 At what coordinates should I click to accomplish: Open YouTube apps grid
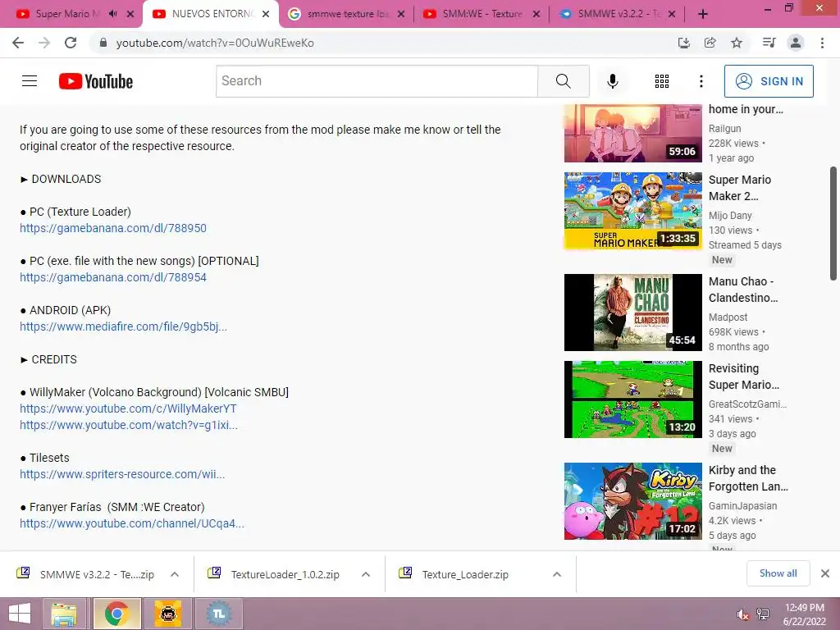(662, 81)
